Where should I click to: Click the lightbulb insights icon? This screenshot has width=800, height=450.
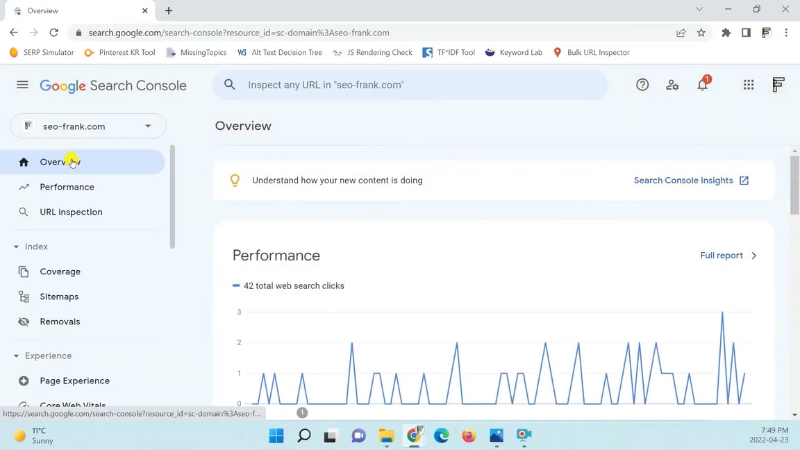[x=235, y=180]
